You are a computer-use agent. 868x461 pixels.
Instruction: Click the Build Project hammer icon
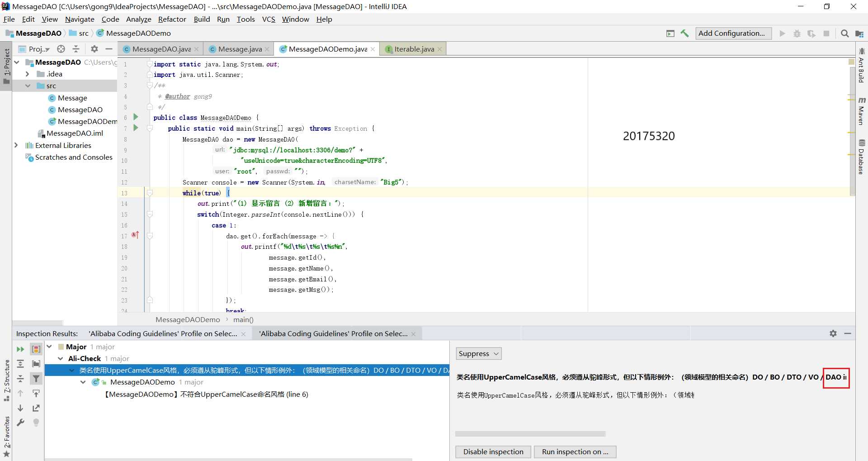click(684, 33)
